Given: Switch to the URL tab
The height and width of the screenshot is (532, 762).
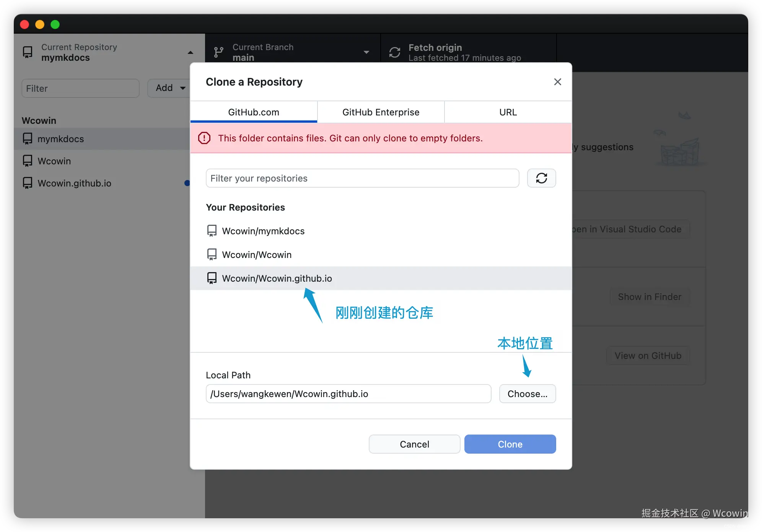Looking at the screenshot, I should tap(508, 112).
